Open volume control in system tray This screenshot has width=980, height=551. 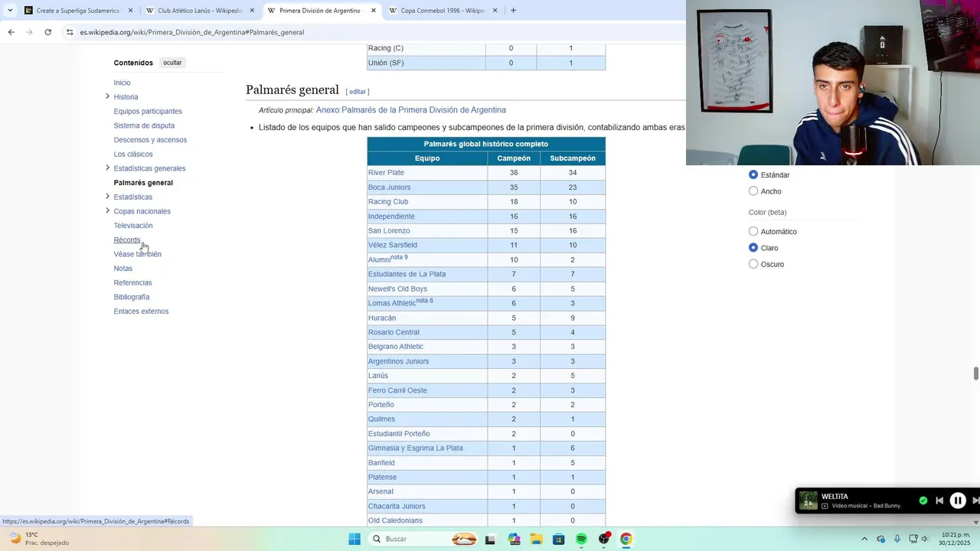click(x=925, y=539)
